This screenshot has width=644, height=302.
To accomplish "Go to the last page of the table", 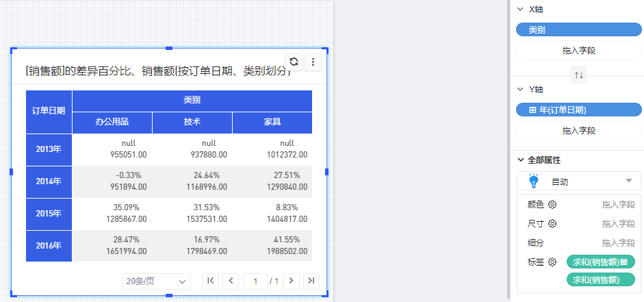I will point(311,281).
